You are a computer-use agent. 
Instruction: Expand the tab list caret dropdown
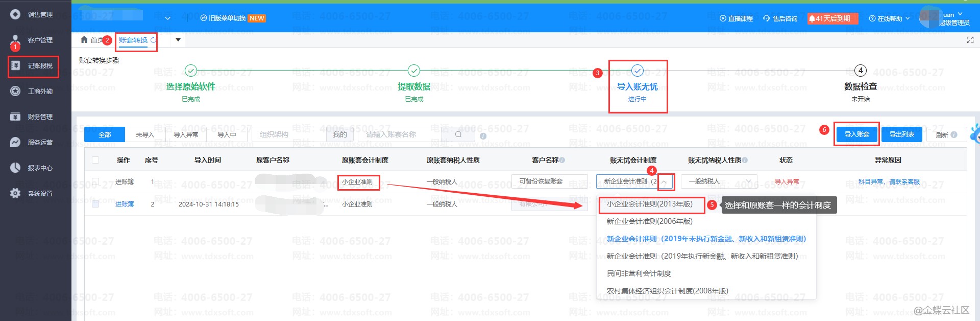(x=178, y=40)
